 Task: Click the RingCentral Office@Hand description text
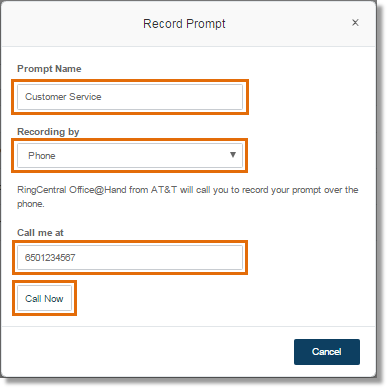pos(188,197)
